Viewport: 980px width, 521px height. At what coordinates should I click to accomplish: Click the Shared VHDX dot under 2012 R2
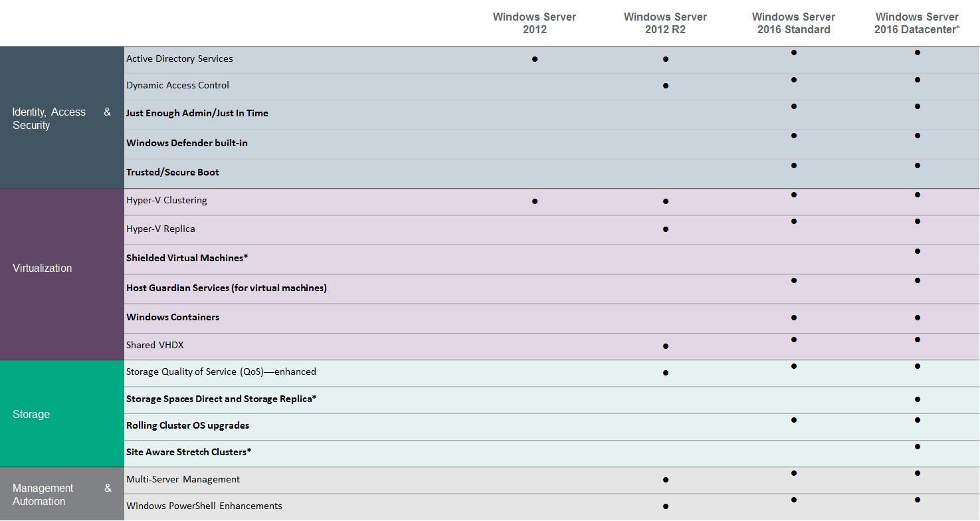click(x=665, y=346)
